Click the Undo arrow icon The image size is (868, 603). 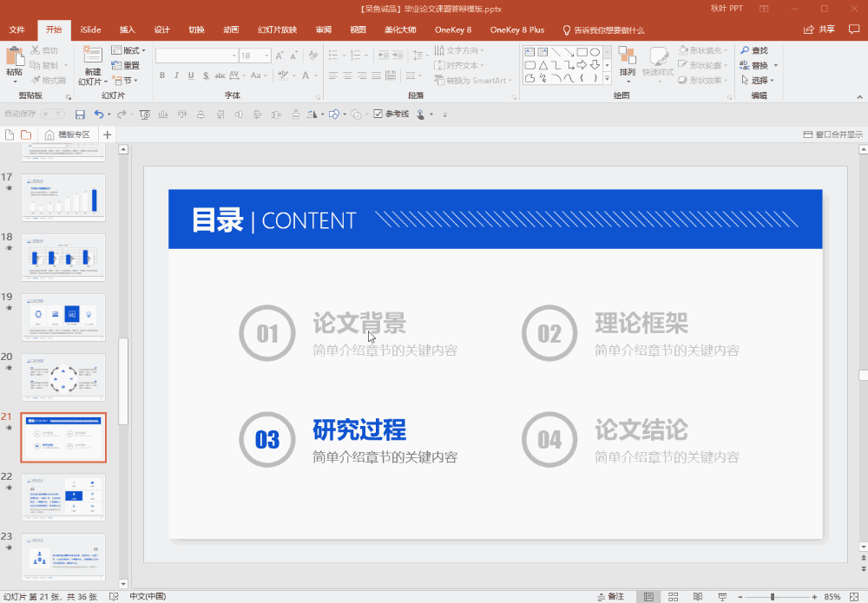[99, 115]
